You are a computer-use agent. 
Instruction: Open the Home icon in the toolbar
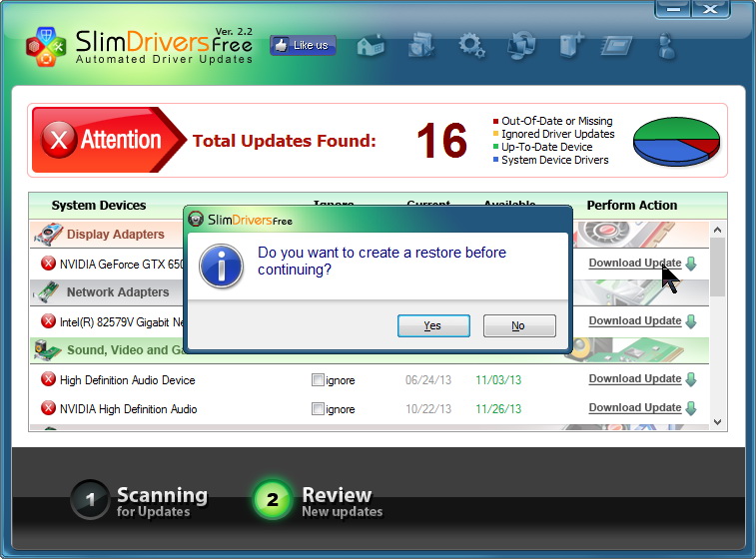[371, 46]
